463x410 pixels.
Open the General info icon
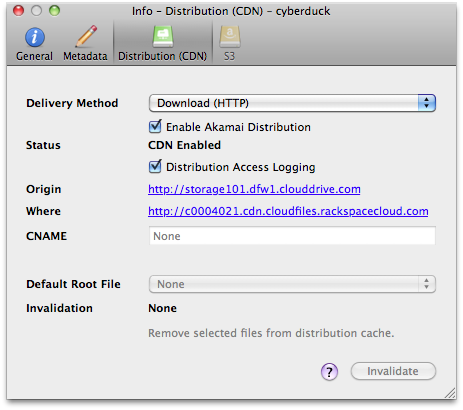pos(35,37)
